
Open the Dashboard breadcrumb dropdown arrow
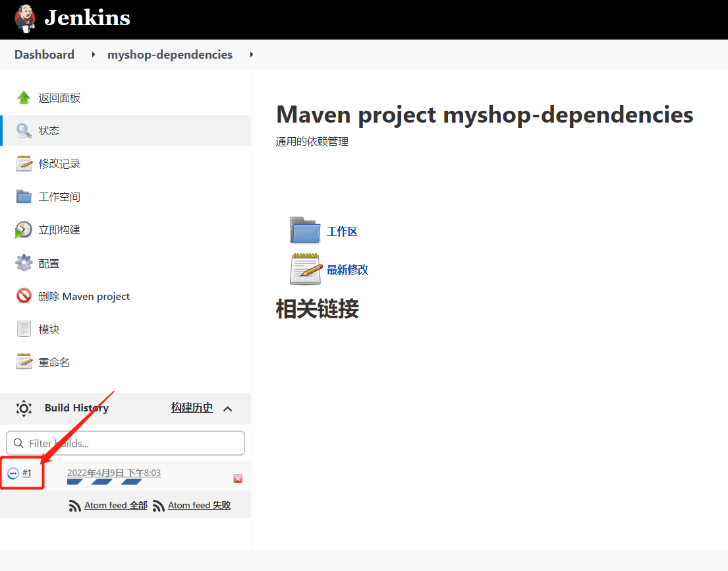94,54
